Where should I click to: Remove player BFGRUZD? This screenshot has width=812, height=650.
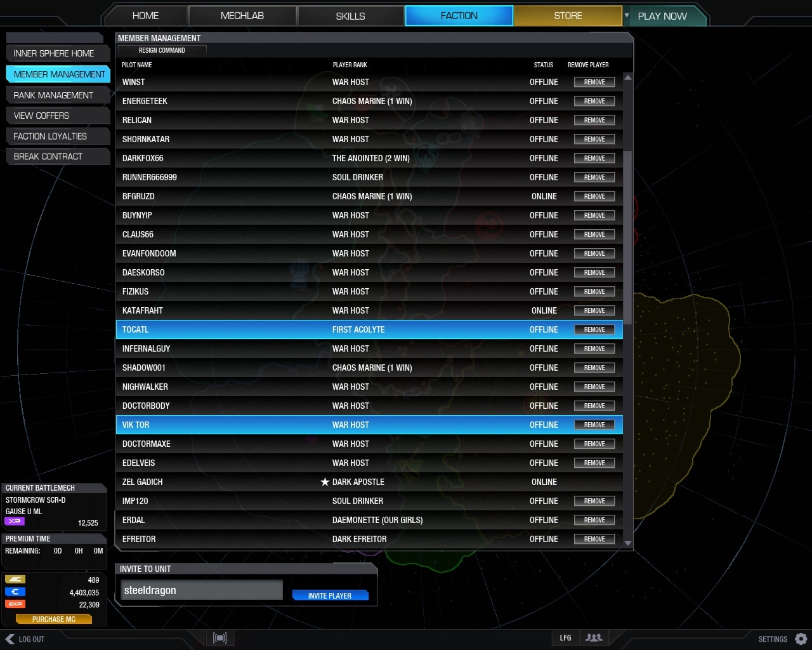[594, 196]
